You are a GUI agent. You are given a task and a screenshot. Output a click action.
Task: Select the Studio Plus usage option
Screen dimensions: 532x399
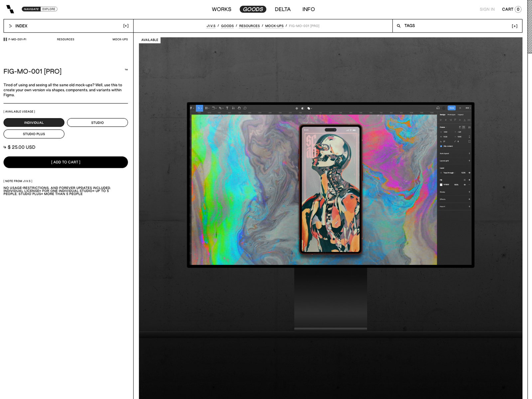click(x=34, y=134)
